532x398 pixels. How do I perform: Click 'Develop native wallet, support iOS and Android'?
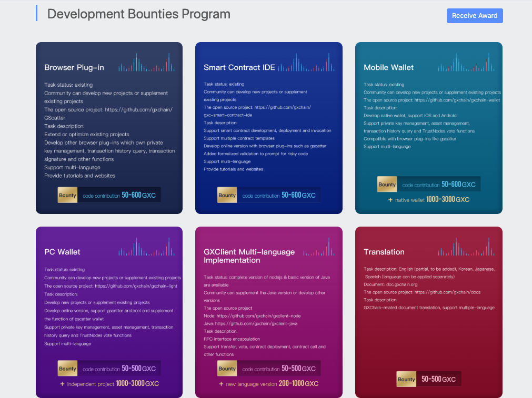click(x=410, y=116)
